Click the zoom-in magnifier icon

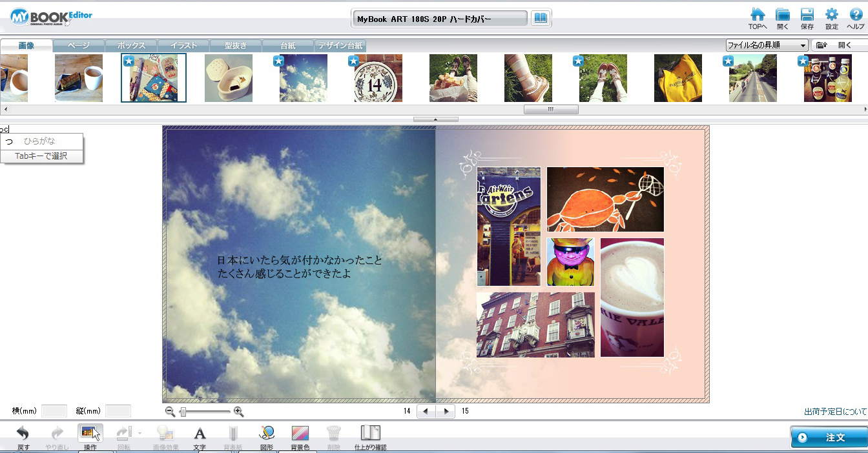click(x=238, y=412)
